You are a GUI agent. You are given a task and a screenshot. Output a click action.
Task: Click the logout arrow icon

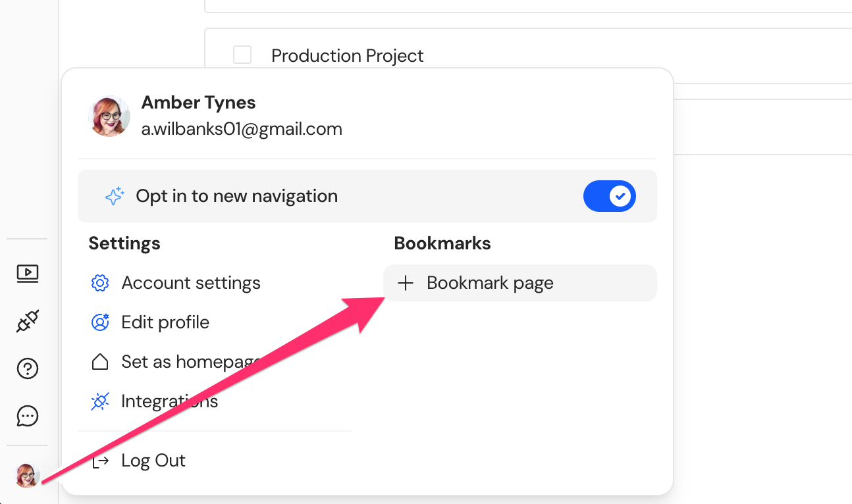click(100, 461)
